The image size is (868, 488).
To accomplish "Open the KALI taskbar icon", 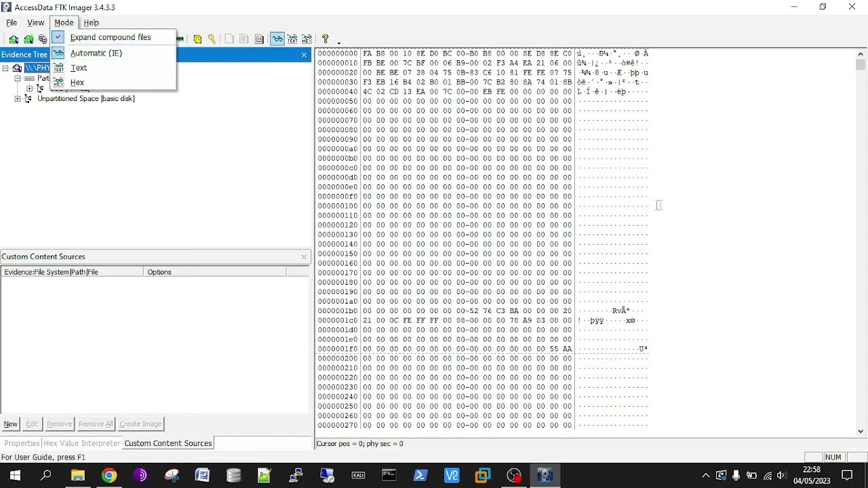I will pyautogui.click(x=358, y=476).
